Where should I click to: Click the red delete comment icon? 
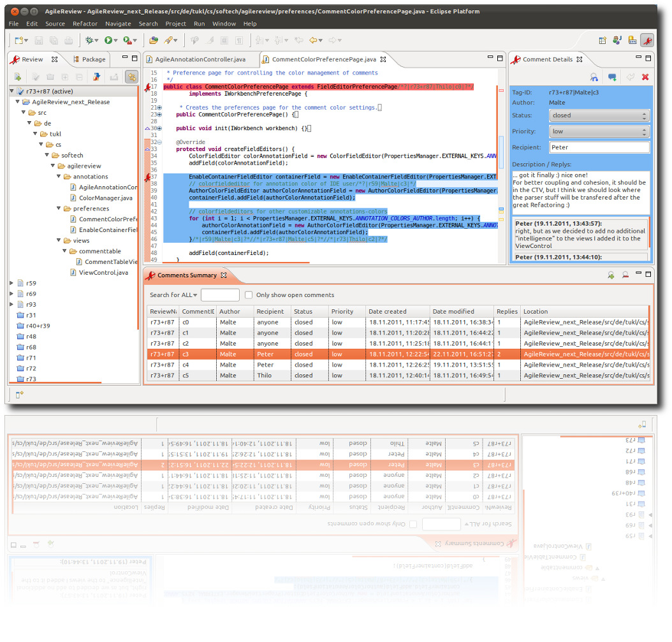click(x=646, y=76)
